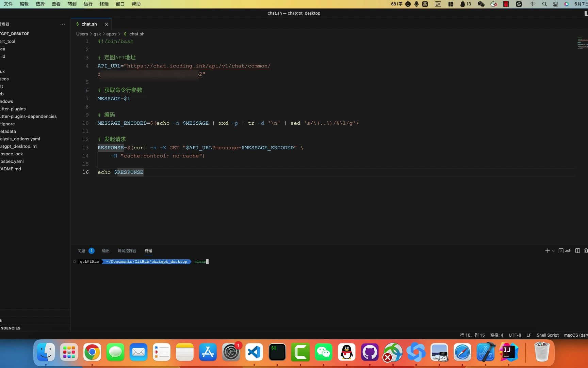The image size is (588, 368).
Task: Open analysis_options.yaml in explorer
Action: click(x=20, y=139)
